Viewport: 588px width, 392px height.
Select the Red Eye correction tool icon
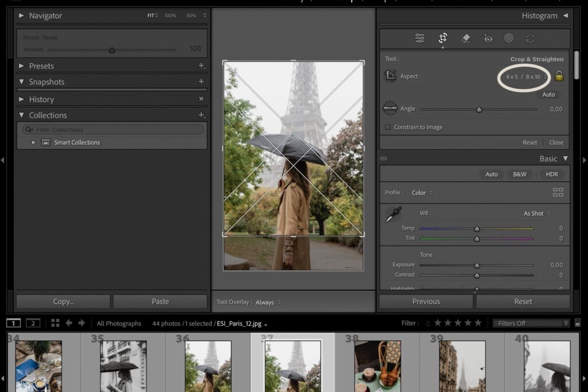click(488, 38)
